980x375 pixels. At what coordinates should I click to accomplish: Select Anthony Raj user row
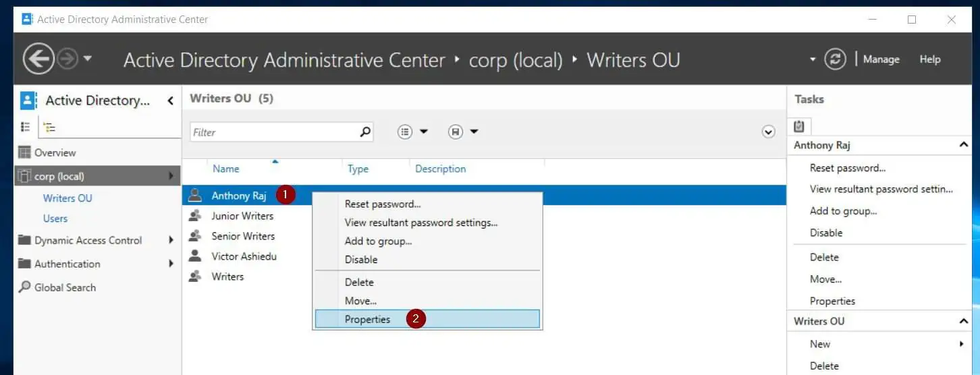click(x=484, y=196)
